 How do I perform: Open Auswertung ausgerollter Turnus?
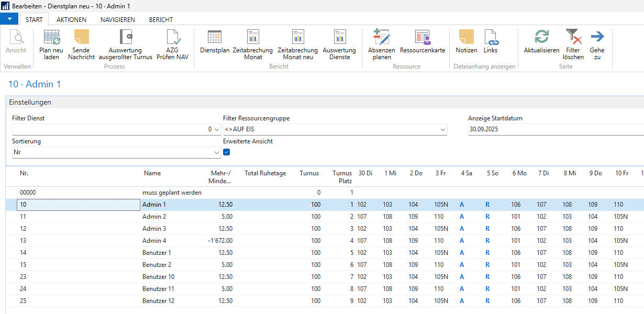click(x=126, y=38)
